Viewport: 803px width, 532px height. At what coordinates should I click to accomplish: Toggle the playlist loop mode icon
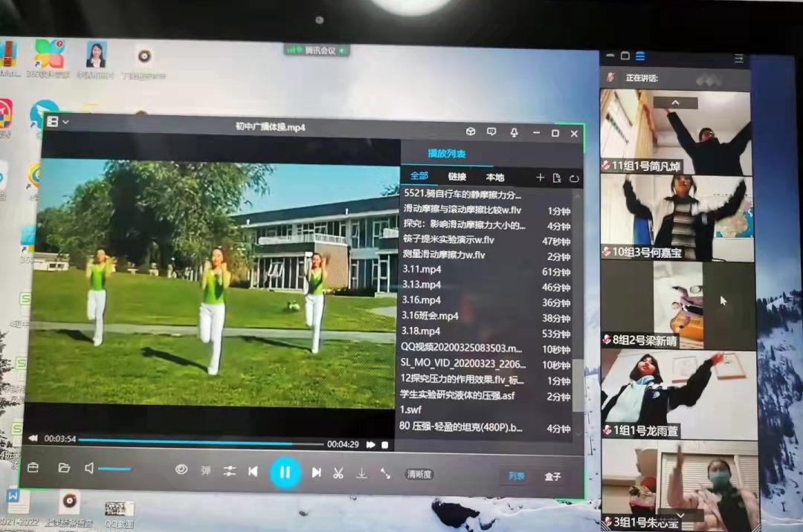coord(574,178)
